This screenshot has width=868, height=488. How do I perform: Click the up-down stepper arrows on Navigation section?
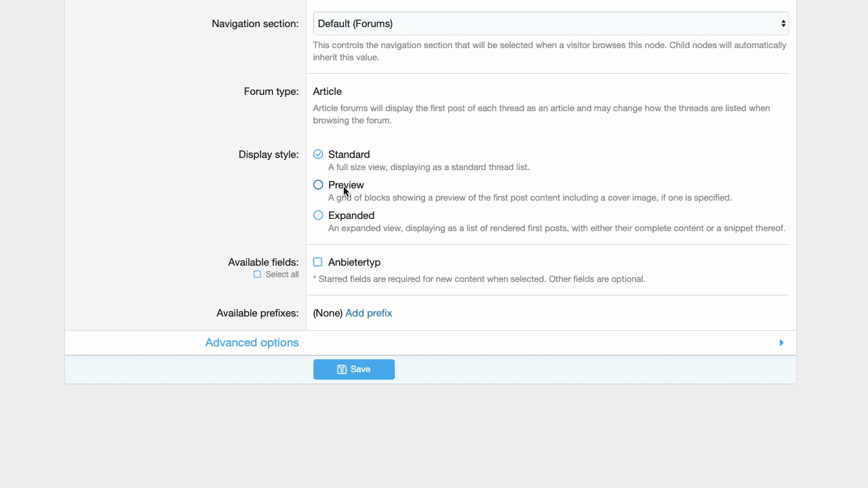pyautogui.click(x=783, y=24)
